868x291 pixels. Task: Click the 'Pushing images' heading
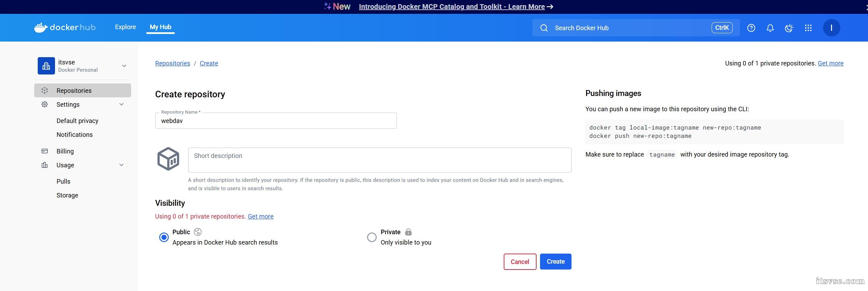[613, 93]
